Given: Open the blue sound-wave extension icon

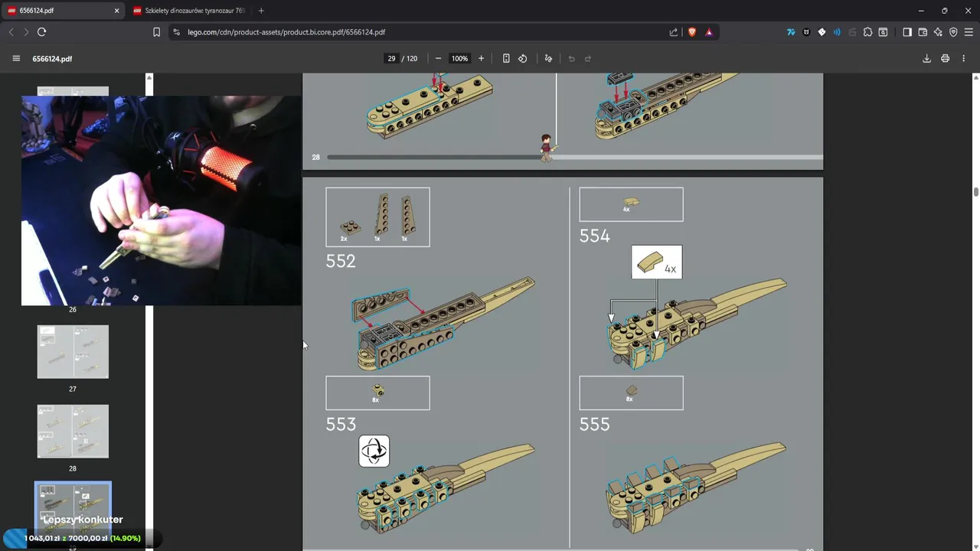Looking at the screenshot, I should tap(837, 32).
